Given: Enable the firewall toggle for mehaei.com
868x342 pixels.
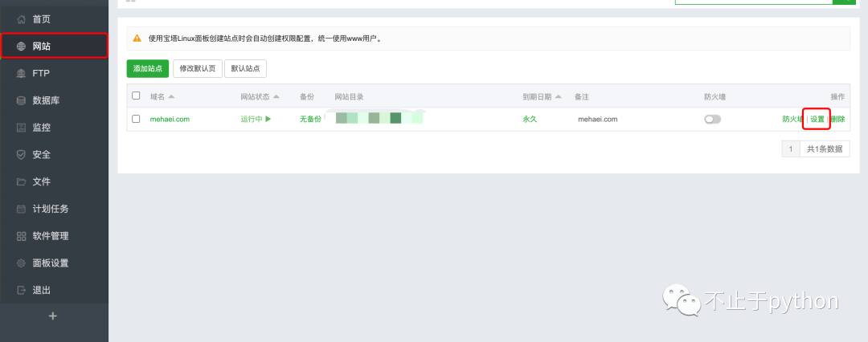Looking at the screenshot, I should click(x=712, y=119).
